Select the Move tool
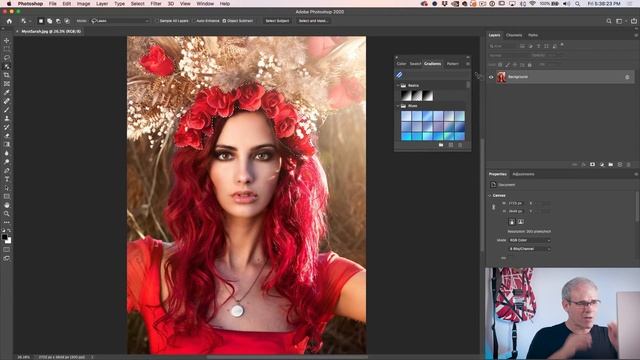This screenshot has width=640, height=360. [7, 40]
